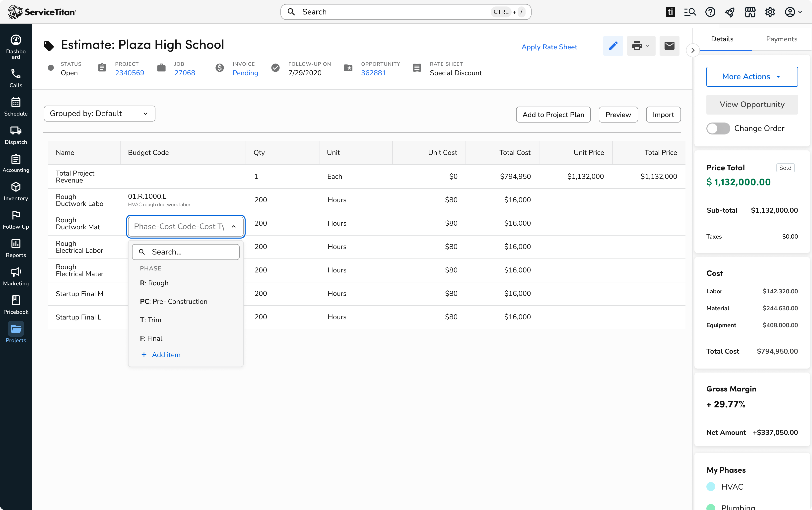Email the estimate via envelope icon

[669, 46]
